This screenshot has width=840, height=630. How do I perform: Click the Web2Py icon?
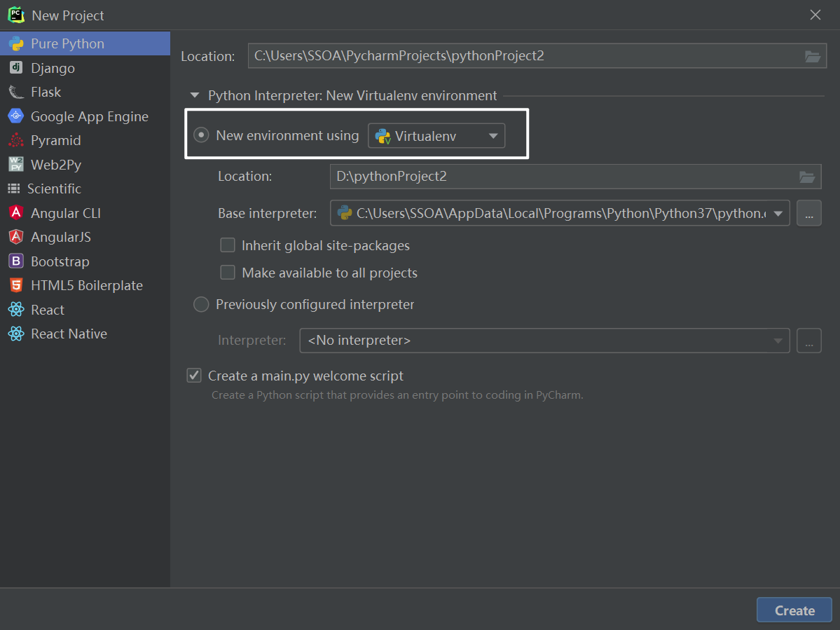[x=16, y=164]
